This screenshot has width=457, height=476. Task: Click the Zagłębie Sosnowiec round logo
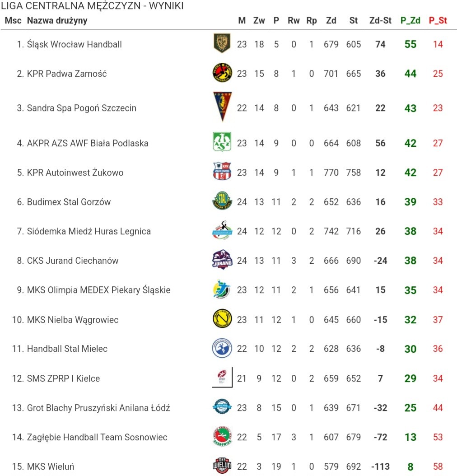pos(222,436)
